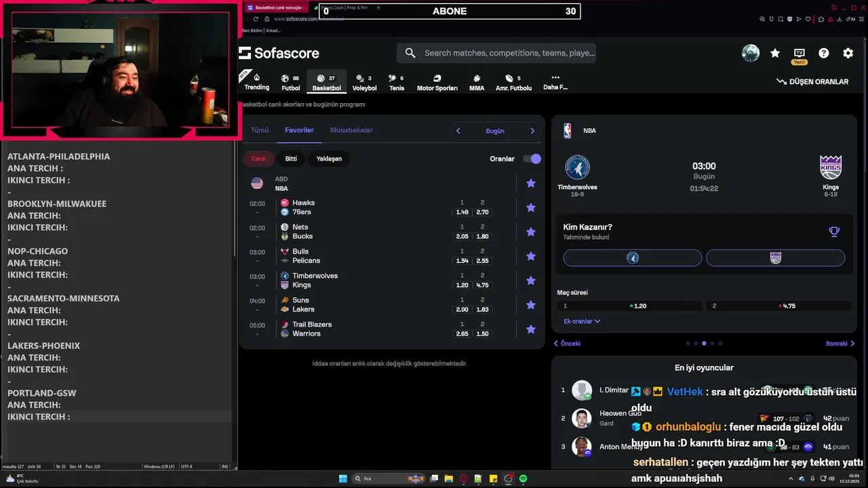Click the Hawks 1.49 odds button
Image resolution: width=868 pixels, height=488 pixels.
462,212
